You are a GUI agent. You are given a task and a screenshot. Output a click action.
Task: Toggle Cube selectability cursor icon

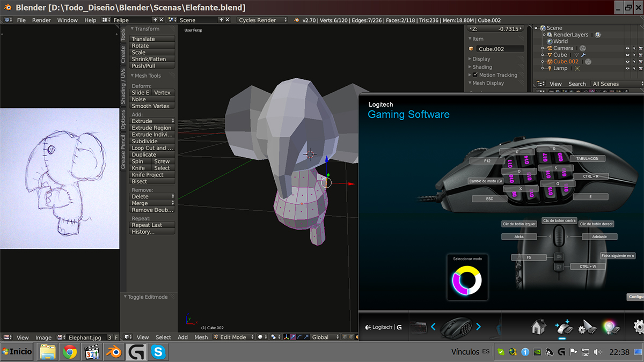[x=634, y=55]
